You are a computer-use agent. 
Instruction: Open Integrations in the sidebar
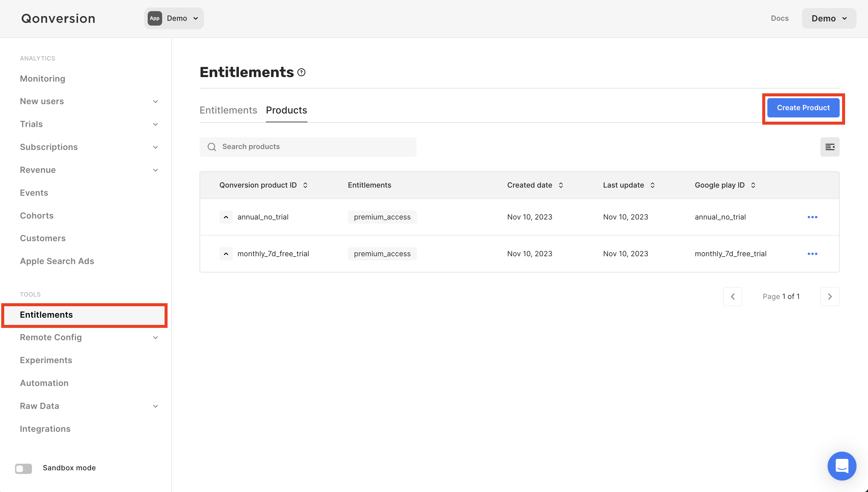pos(45,429)
